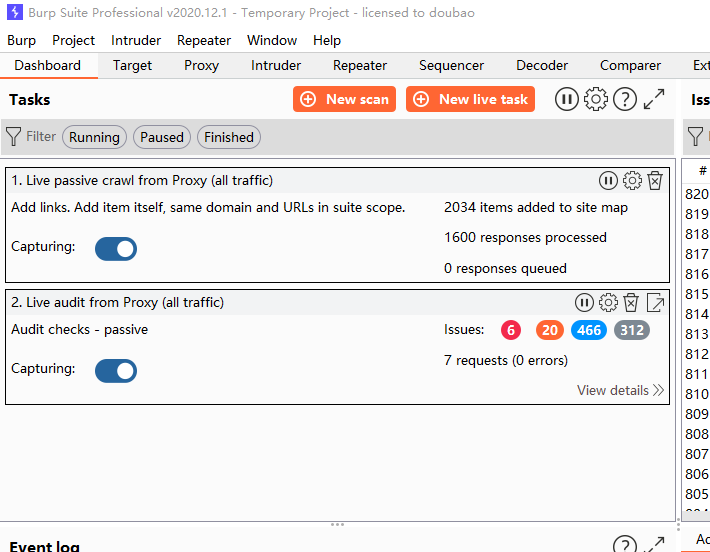The width and height of the screenshot is (710, 552).
Task: Filter tasks by Finished status
Action: coord(229,137)
